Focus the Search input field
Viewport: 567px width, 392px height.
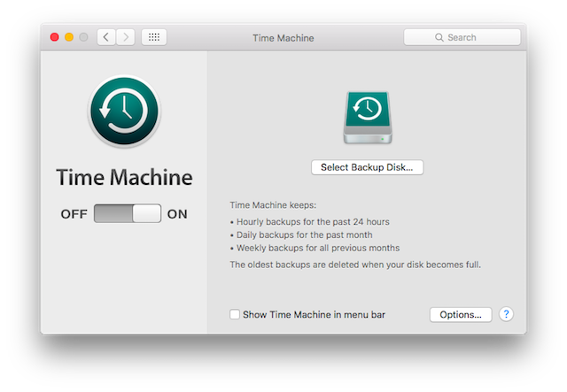462,37
